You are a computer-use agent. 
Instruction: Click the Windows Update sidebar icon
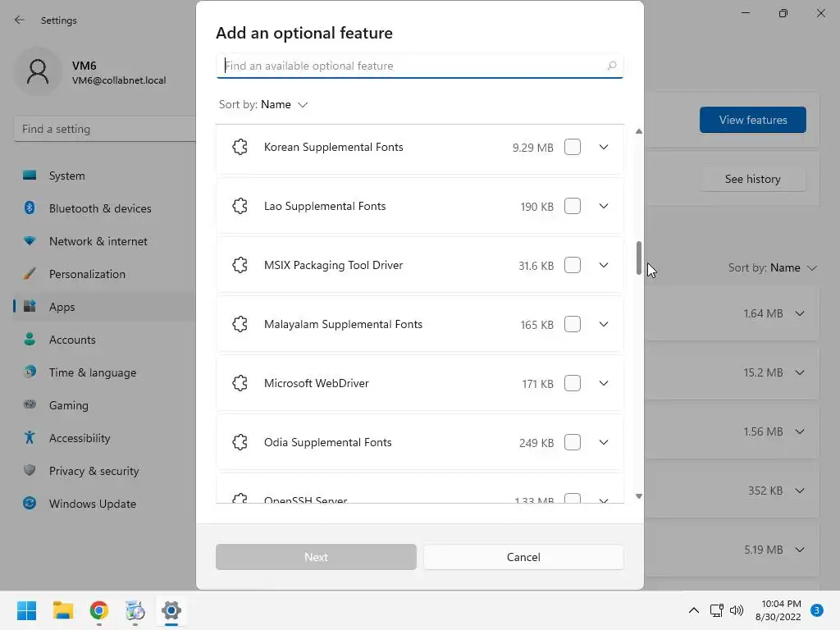30,504
